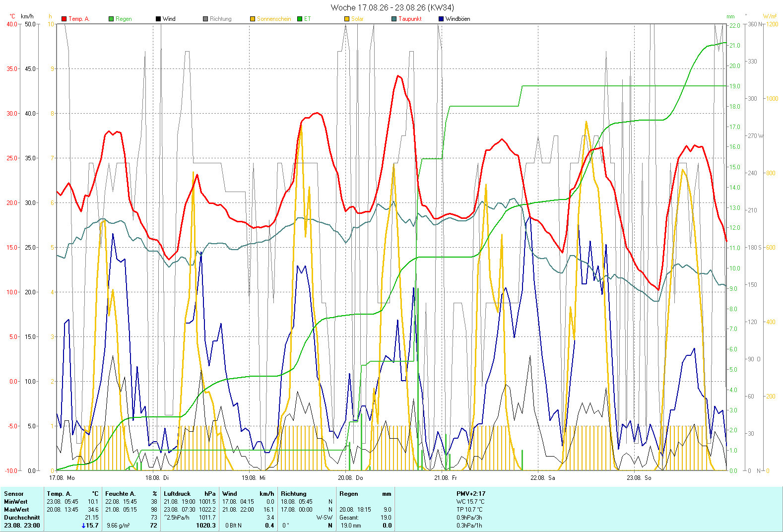Image resolution: width=783 pixels, height=532 pixels.
Task: Select the '9.66 g/m²' humidity value
Action: (118, 526)
